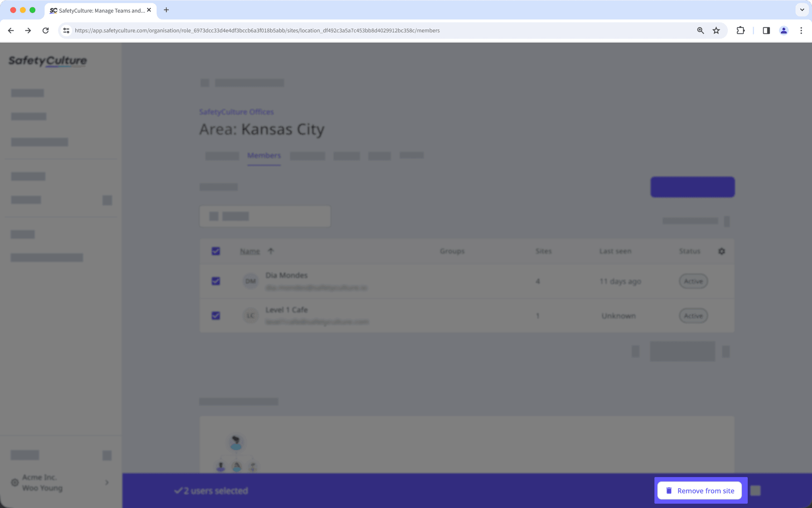The width and height of the screenshot is (812, 508).
Task: Uncheck the select-all checkbox in table header
Action: point(216,251)
